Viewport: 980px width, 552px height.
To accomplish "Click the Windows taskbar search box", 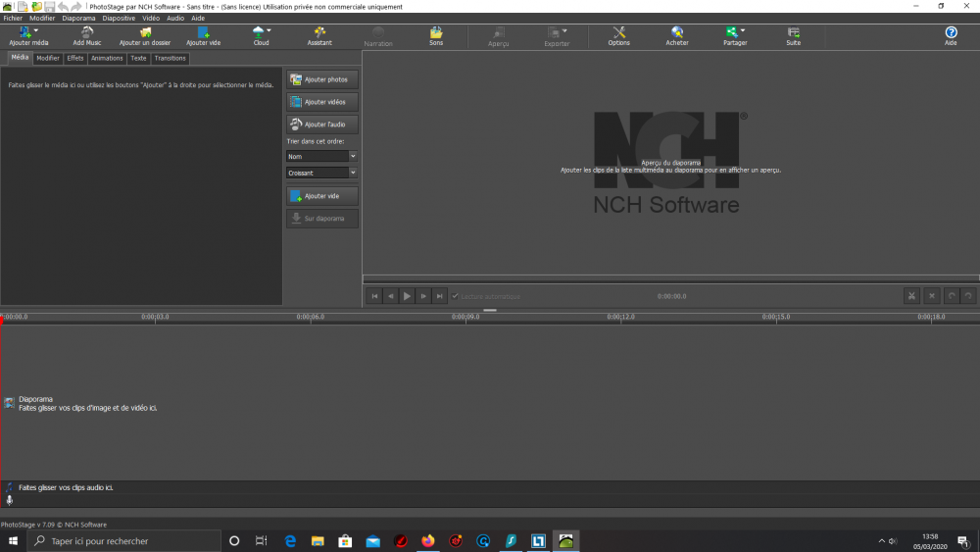I will [x=124, y=541].
